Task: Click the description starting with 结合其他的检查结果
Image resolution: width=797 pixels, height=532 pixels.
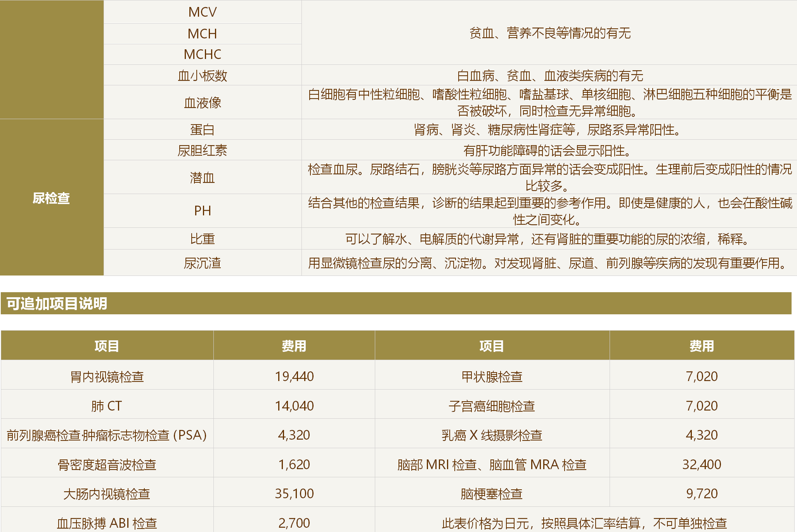Action: tap(550, 211)
